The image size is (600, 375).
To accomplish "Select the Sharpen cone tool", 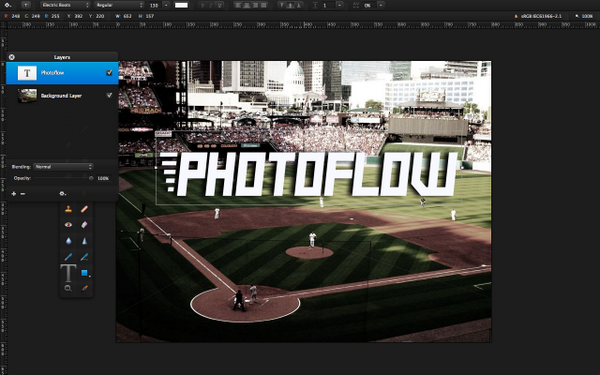I will [x=84, y=241].
